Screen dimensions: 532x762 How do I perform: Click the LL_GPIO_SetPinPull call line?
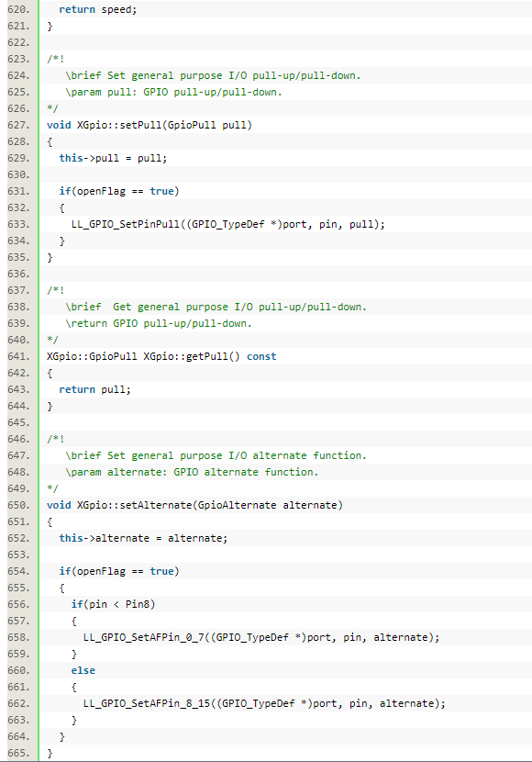(228, 224)
